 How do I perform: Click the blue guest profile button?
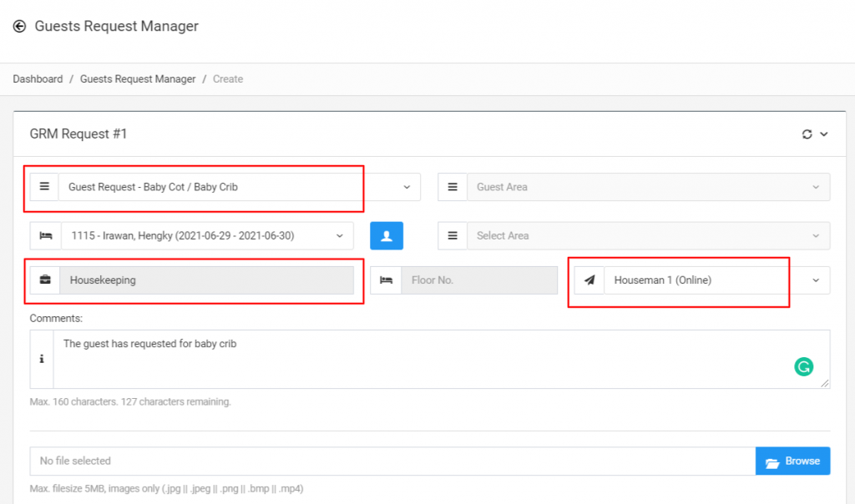(387, 236)
